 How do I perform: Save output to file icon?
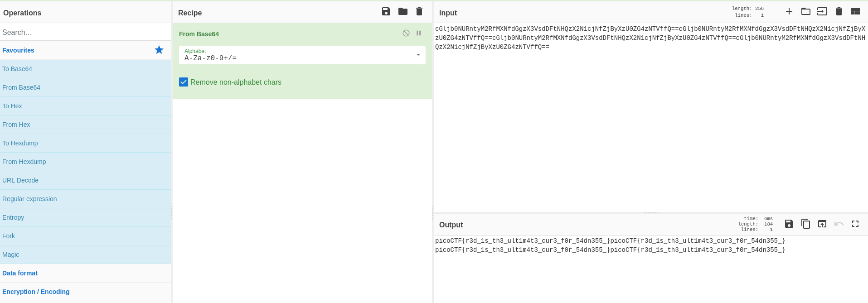tap(789, 224)
